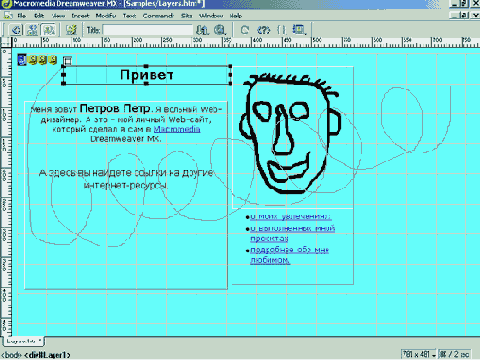Select the div#Layer1 tag in tag selector
The image size is (480, 360).
(47, 355)
